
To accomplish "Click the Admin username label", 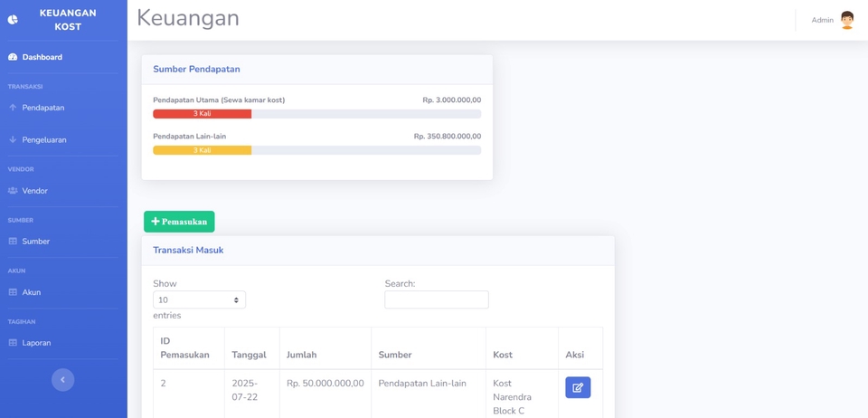I will tap(822, 20).
